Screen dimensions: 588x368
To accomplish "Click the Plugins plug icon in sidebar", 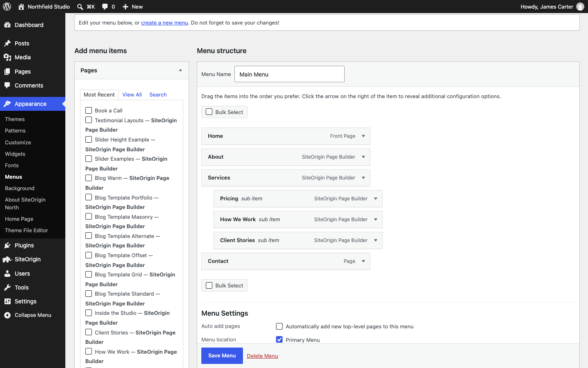I will 7,245.
